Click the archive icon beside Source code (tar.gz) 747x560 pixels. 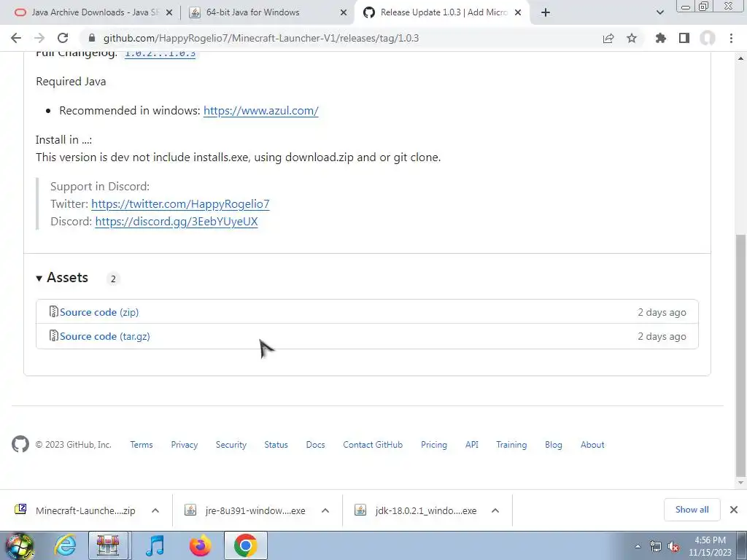pyautogui.click(x=54, y=335)
